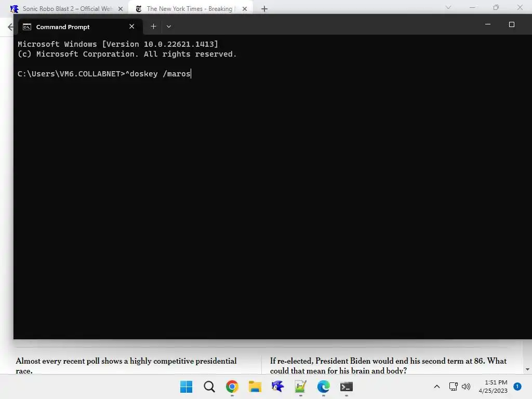The image size is (532, 399).
Task: Expand the terminal profile dropdown chevron
Action: coord(169,26)
